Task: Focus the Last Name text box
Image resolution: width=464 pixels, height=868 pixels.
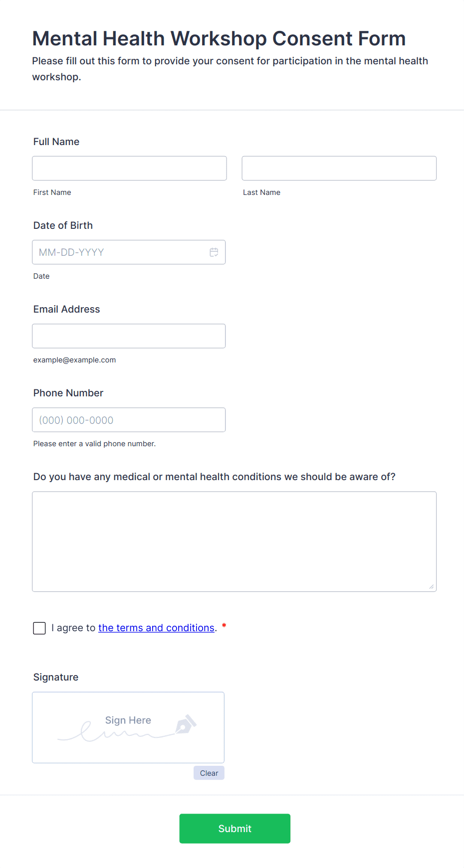Action: click(339, 169)
